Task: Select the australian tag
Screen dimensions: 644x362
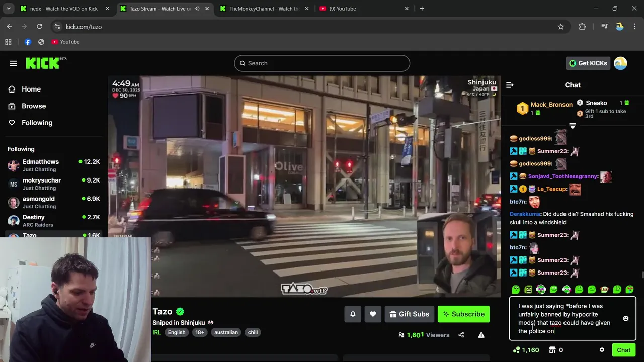Action: 226,332
